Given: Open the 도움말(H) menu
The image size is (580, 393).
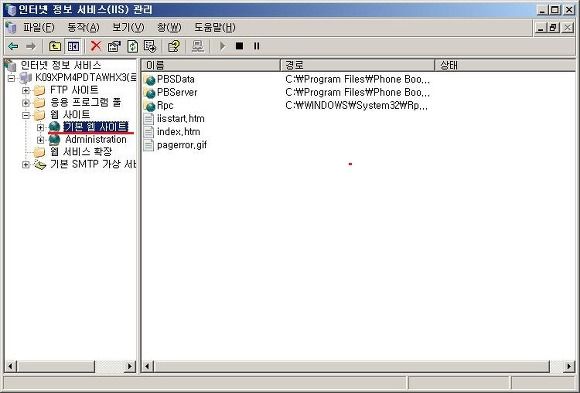Looking at the screenshot, I should click(x=215, y=27).
